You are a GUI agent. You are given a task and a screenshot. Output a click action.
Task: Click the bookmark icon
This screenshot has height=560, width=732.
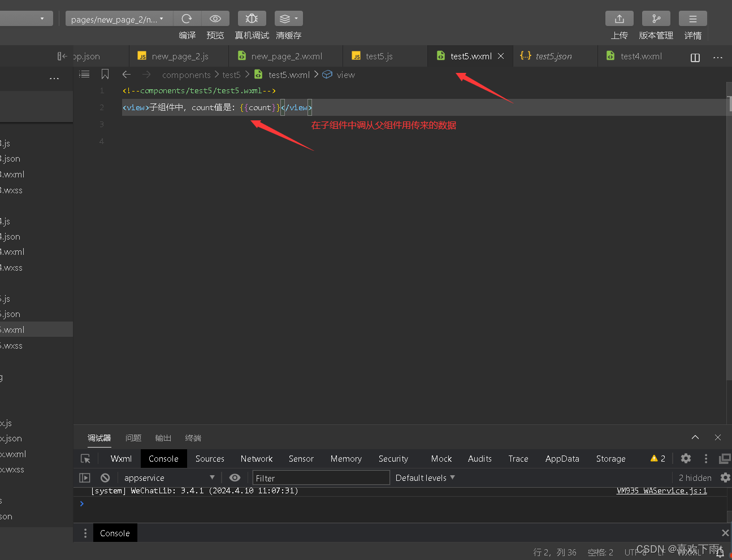click(x=105, y=74)
